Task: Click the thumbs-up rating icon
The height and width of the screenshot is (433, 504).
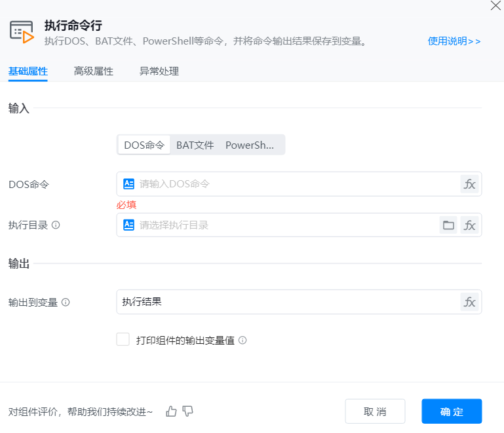Action: pos(172,411)
